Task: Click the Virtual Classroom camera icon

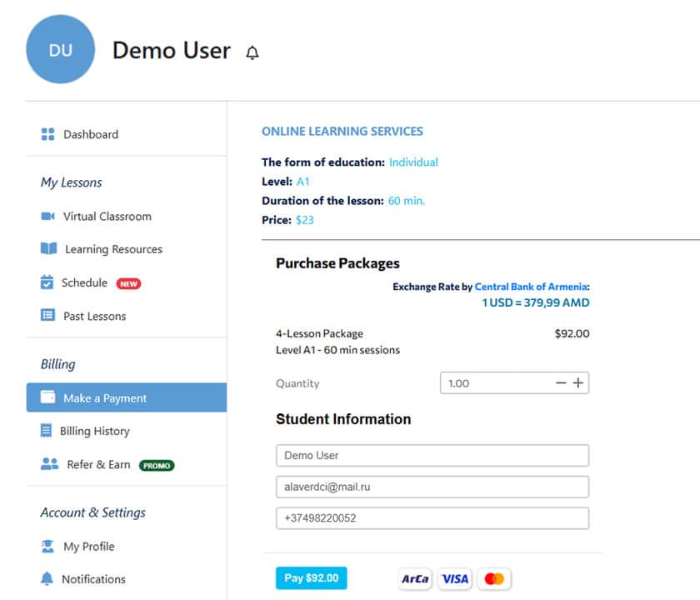Action: tap(47, 217)
